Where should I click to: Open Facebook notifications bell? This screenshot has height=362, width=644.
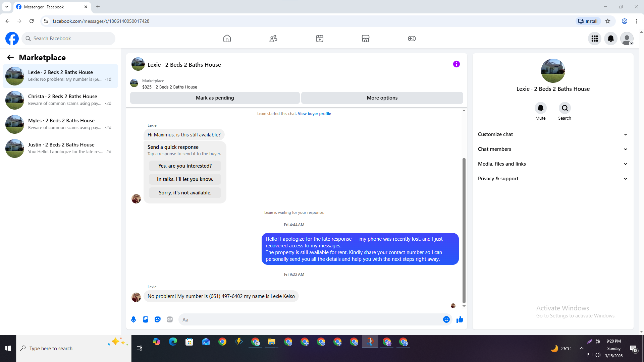(611, 39)
